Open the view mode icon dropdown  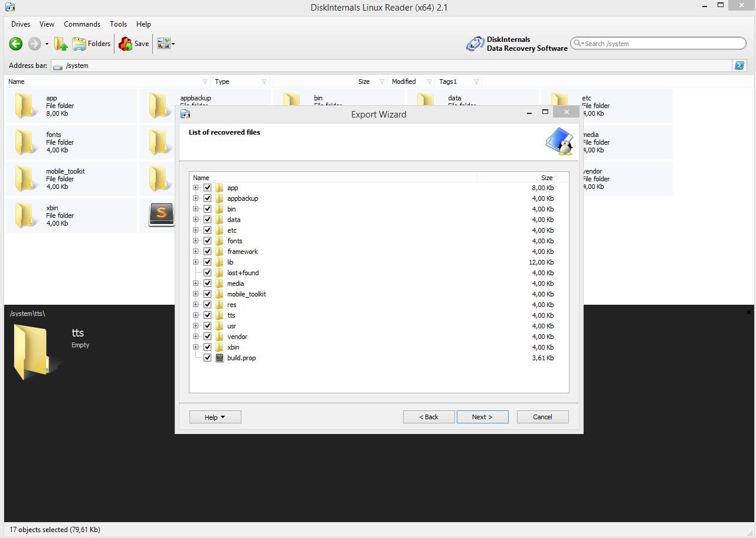tap(166, 44)
